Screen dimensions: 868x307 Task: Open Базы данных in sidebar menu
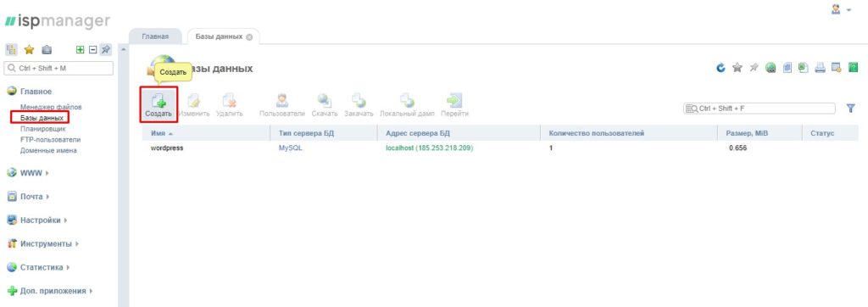[x=42, y=118]
